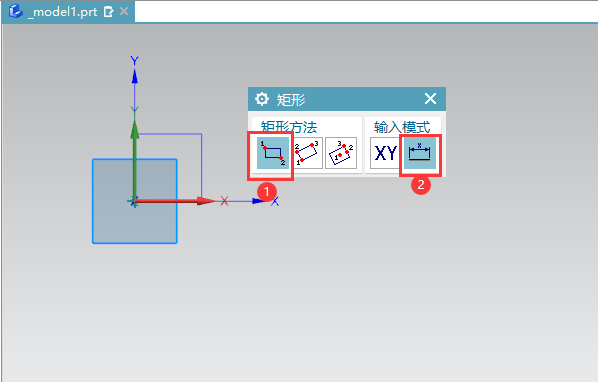
Task: Select the rectangle from center method
Action: [x=341, y=153]
